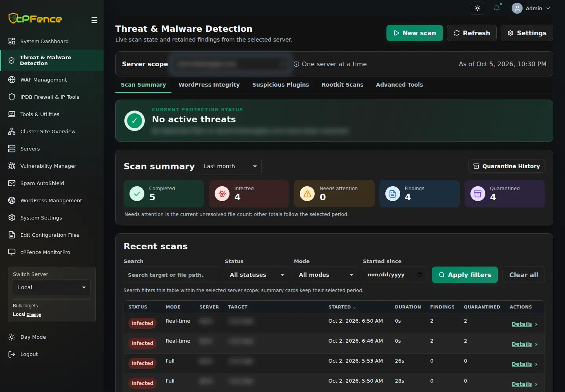Viewport: 565px width, 392px height.
Task: Open the All statuses filter dropdown
Action: point(257,275)
